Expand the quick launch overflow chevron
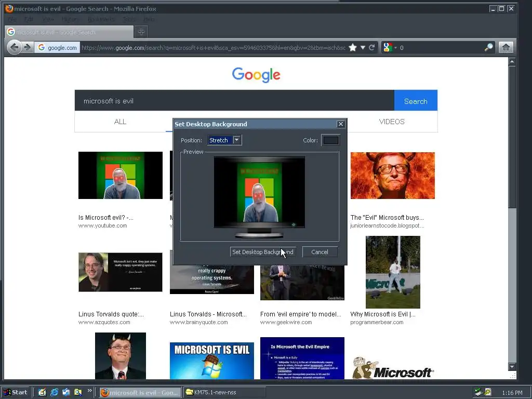Screen dimensions: 532x399 click(x=89, y=391)
